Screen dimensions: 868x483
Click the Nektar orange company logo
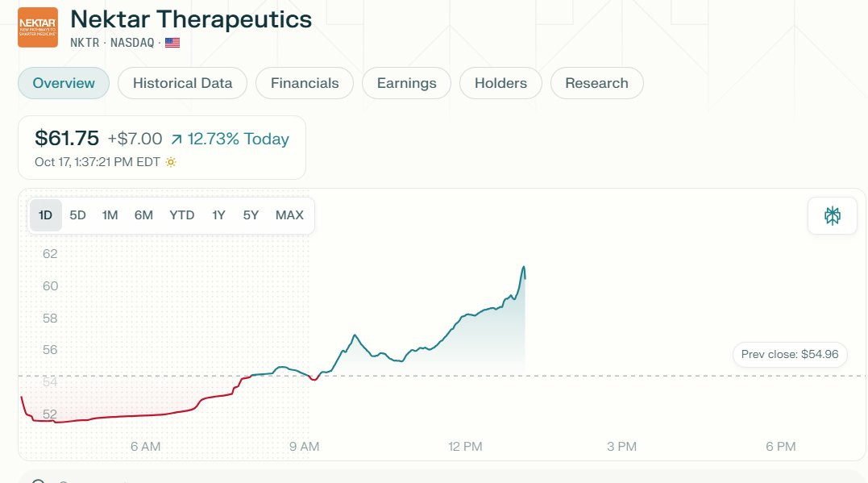[x=38, y=27]
